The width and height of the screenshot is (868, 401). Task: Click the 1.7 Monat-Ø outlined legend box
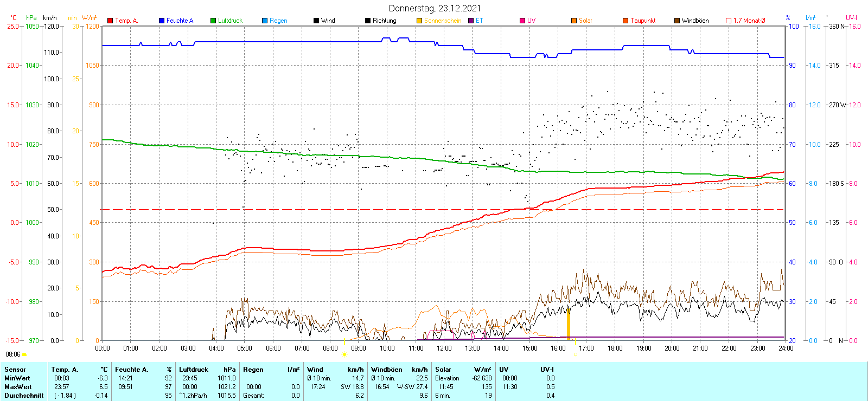coord(729,21)
